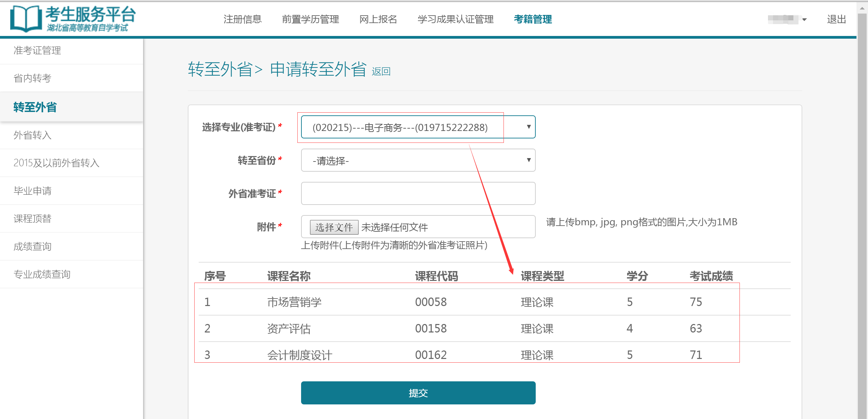
Task: Click 退出 to log out
Action: pyautogui.click(x=836, y=19)
